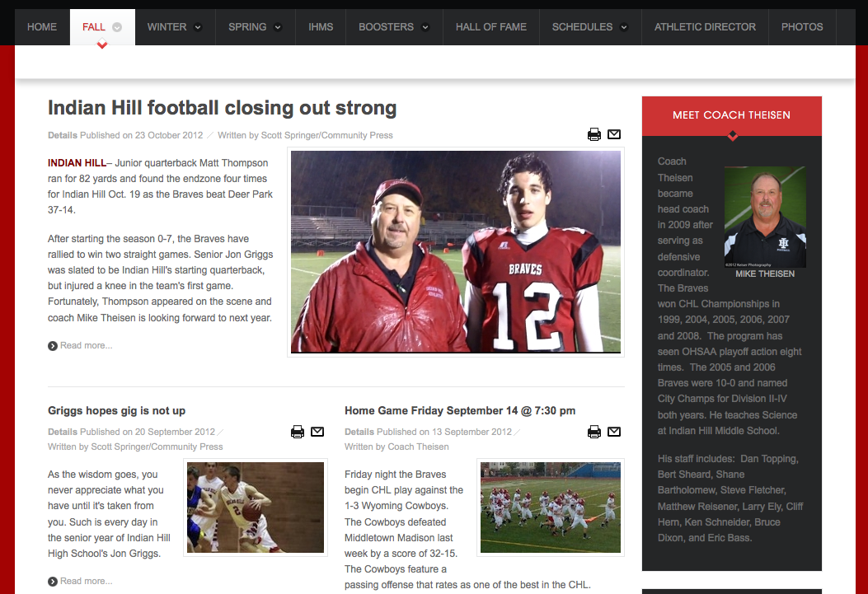Click the Mike Theisen portrait photo
The height and width of the screenshot is (594, 868).
(x=765, y=217)
